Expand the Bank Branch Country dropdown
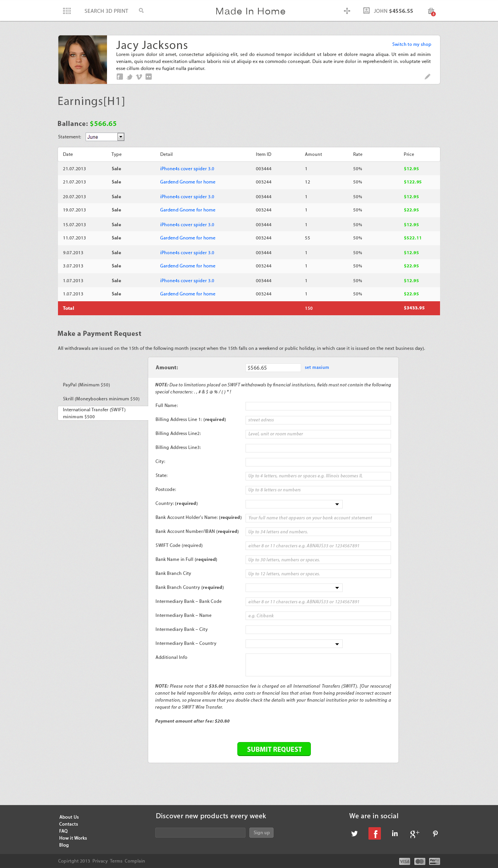Screen dimensions: 498x868 click(x=294, y=588)
